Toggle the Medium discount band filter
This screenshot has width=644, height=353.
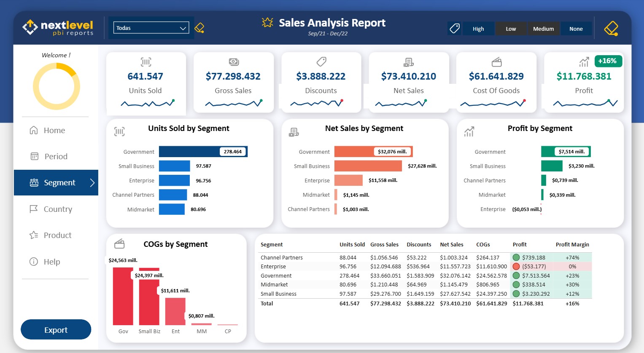point(543,29)
